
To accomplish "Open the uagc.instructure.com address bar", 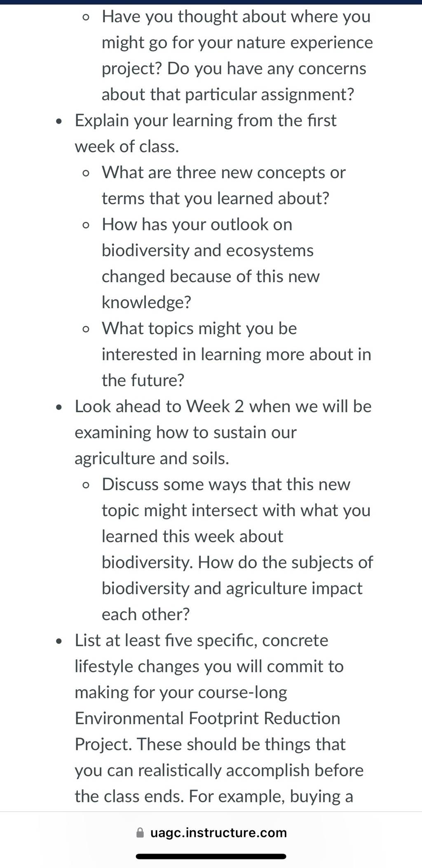I will pos(211,833).
